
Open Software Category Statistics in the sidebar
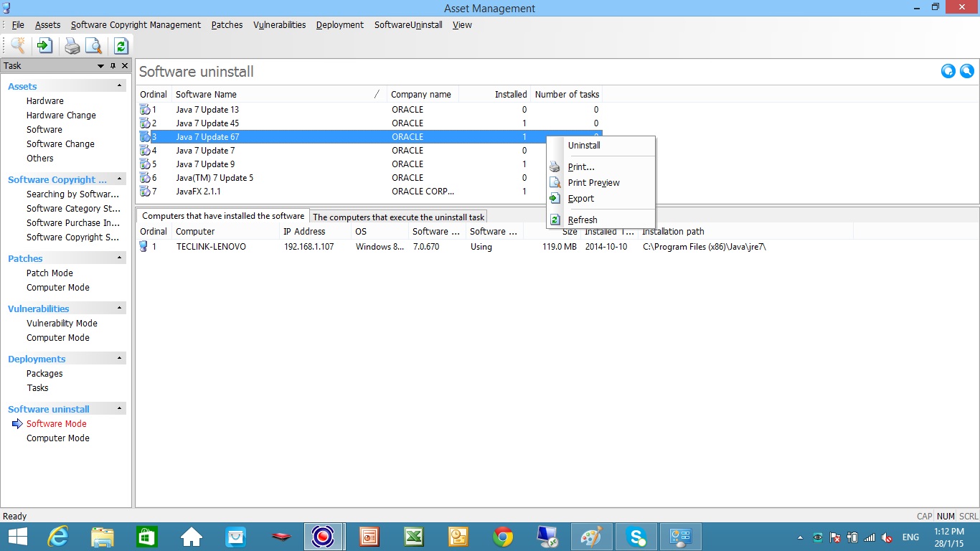(x=73, y=208)
